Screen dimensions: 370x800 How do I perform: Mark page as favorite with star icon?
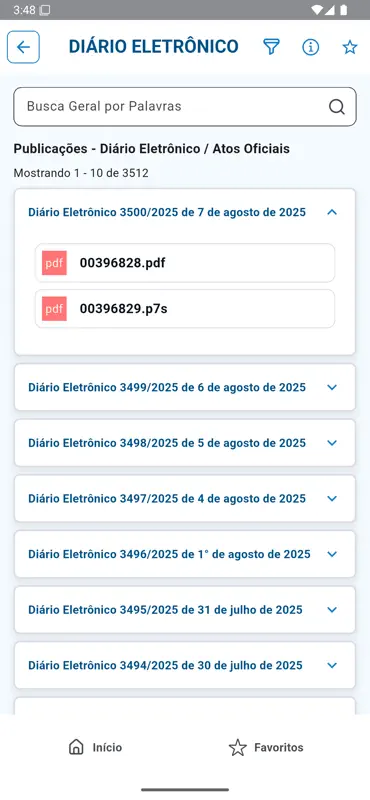[x=350, y=47]
